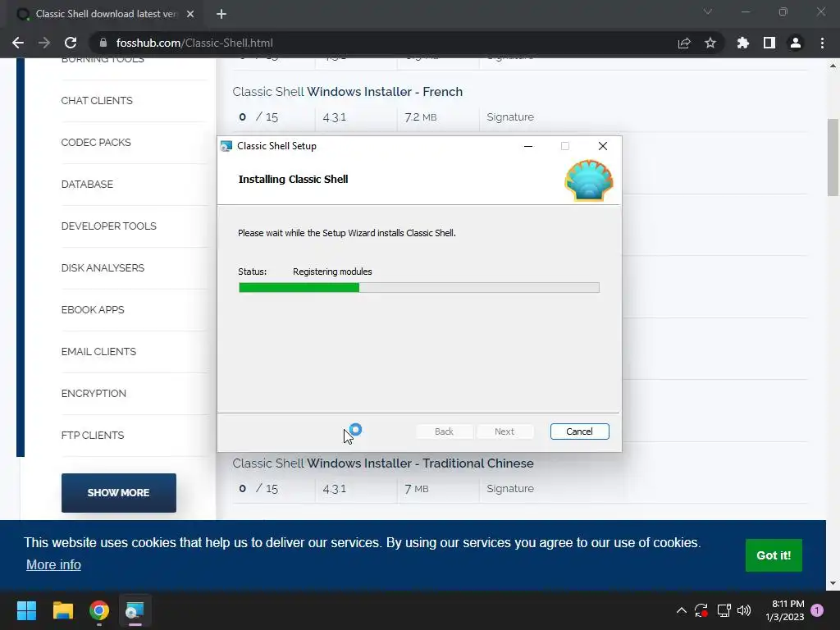The height and width of the screenshot is (630, 840).
Task: Click the Setup window title icon
Action: [226, 146]
